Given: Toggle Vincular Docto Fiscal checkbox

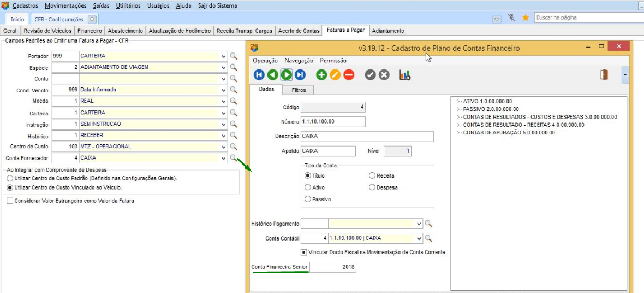Looking at the screenshot, I should pyautogui.click(x=304, y=252).
